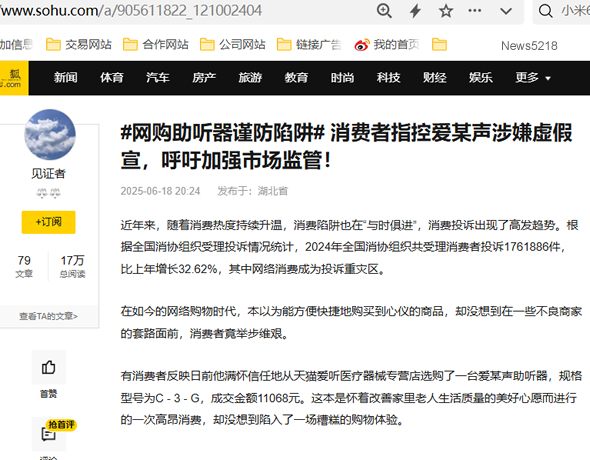590x460 pixels.
Task: Open the three-dots more options icon
Action: [x=474, y=11]
